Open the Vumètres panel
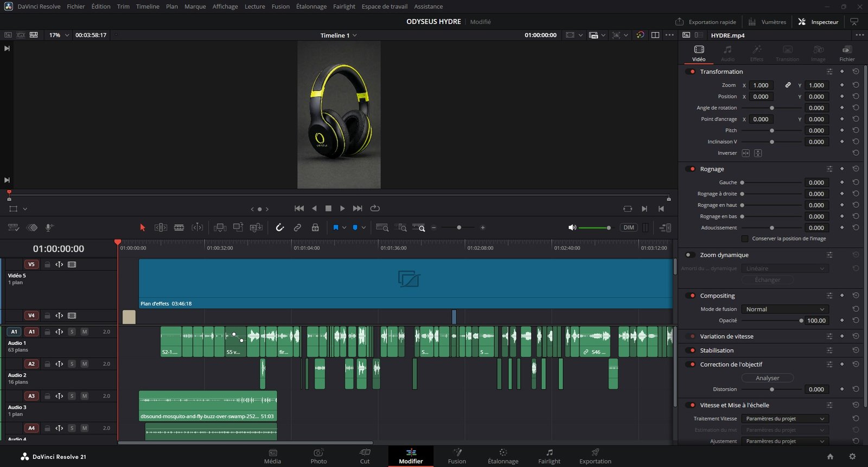Viewport: 868px width, 467px height. click(x=767, y=22)
